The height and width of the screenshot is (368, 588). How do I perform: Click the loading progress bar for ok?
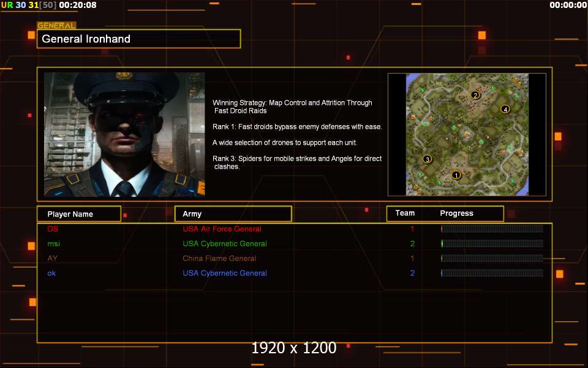click(x=492, y=273)
